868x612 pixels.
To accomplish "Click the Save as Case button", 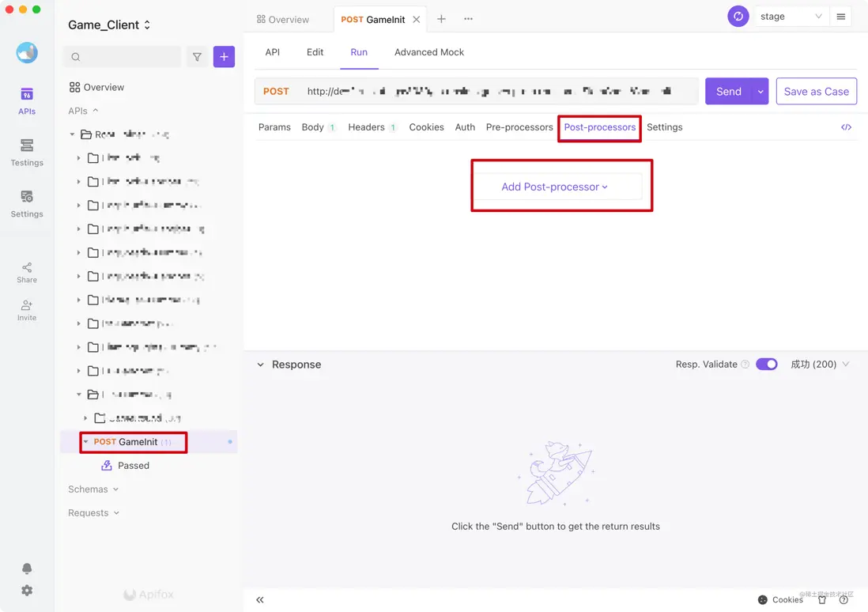I will (816, 92).
